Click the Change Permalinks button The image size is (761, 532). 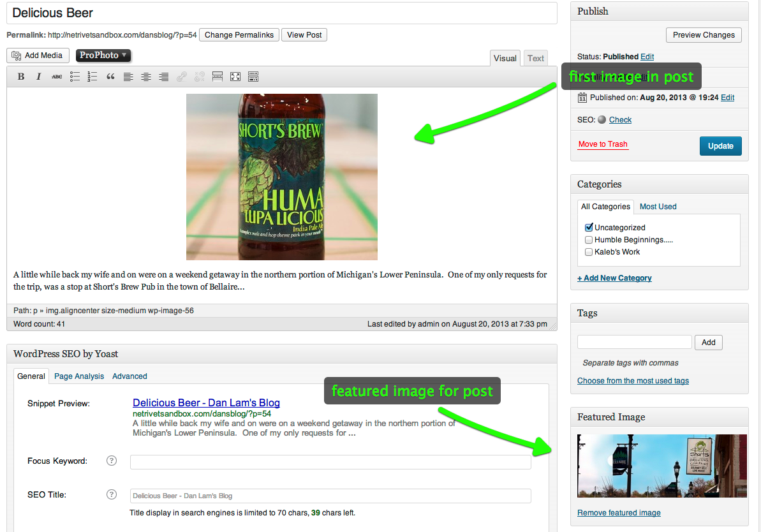[x=239, y=35]
